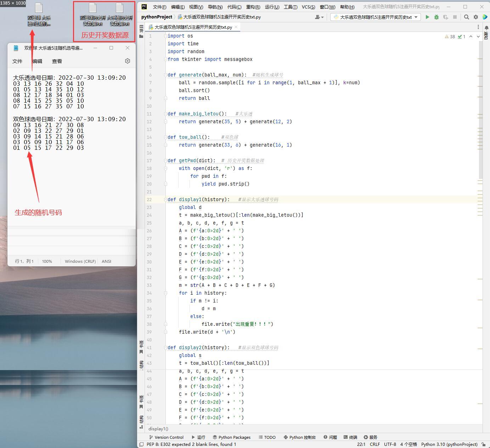The width and height of the screenshot is (490, 448).
Task: Open the 运行(U) menu in PyCharm
Action: point(272,7)
